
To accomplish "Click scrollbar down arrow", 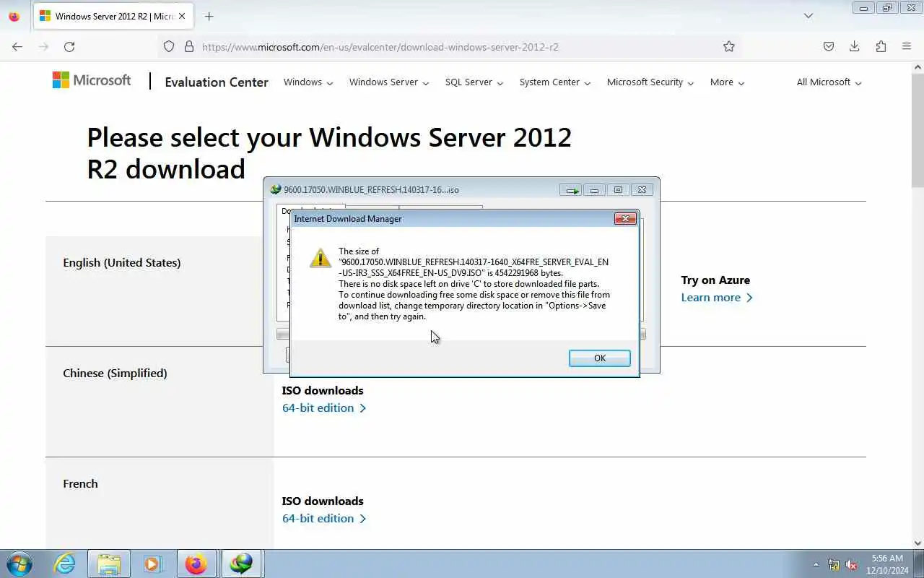I will [x=918, y=543].
